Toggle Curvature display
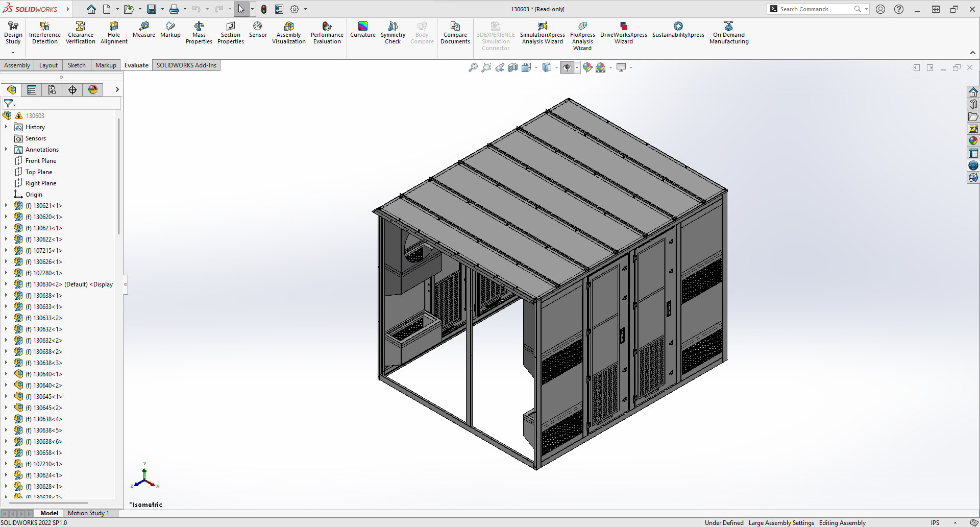 tap(362, 30)
